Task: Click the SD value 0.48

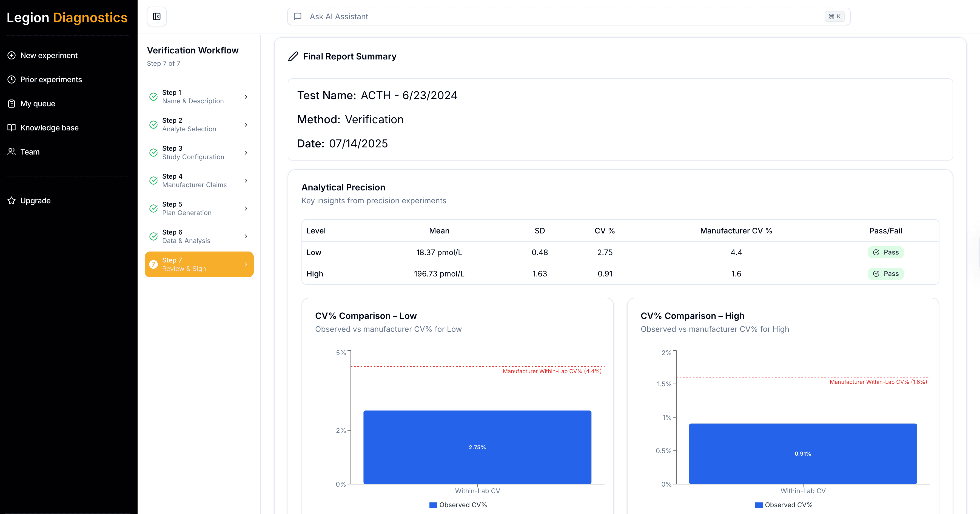Action: [x=539, y=252]
